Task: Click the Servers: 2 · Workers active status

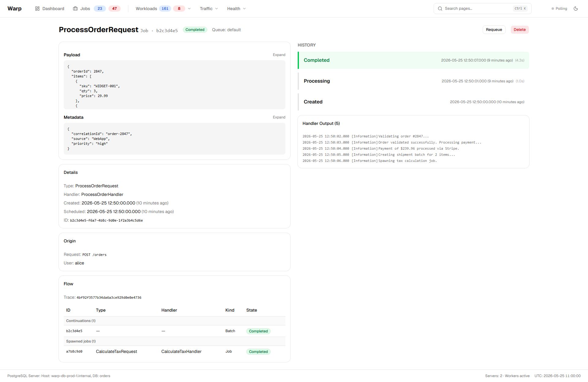Action: 507,376
